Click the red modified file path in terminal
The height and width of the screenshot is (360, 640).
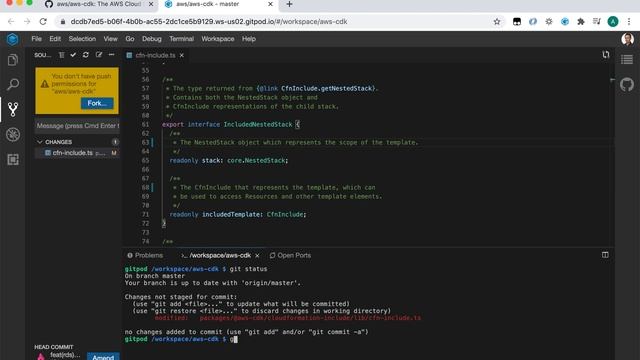point(310,318)
